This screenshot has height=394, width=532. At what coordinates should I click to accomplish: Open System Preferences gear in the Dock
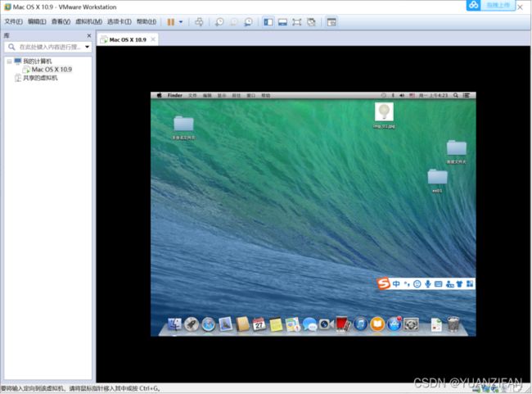411,324
